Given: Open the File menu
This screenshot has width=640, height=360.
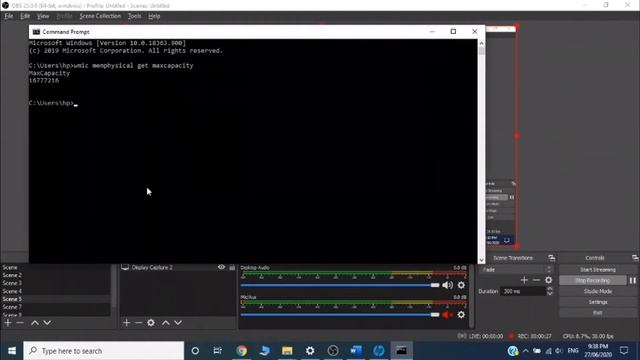Looking at the screenshot, I should (x=9, y=16).
